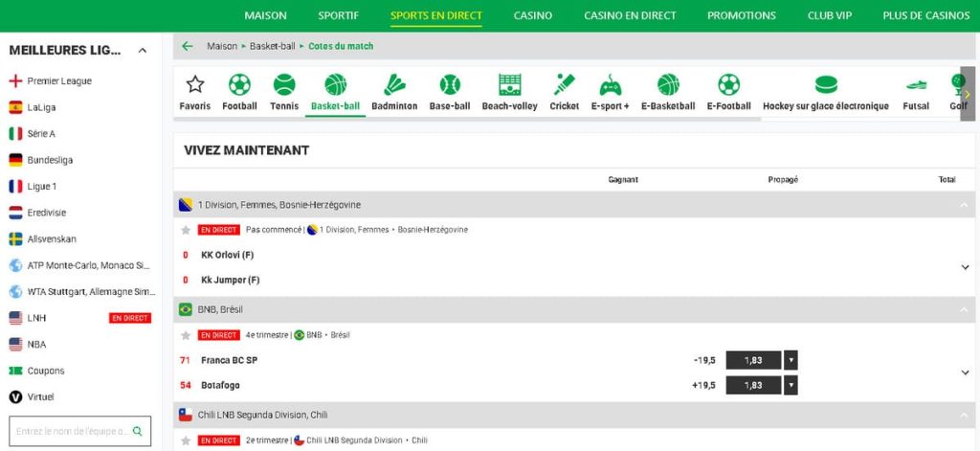Pick the Base-ball sport icon
The height and width of the screenshot is (451, 980).
point(450,84)
